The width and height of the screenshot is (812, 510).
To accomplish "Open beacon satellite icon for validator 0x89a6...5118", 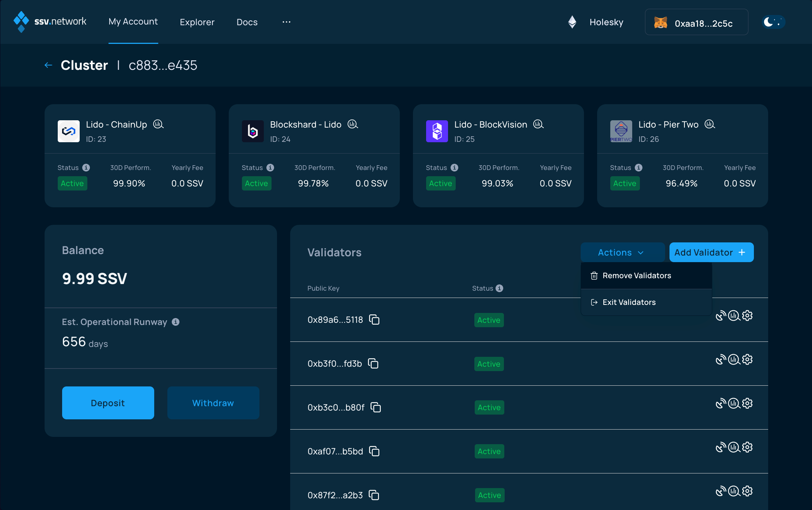I will click(x=721, y=316).
